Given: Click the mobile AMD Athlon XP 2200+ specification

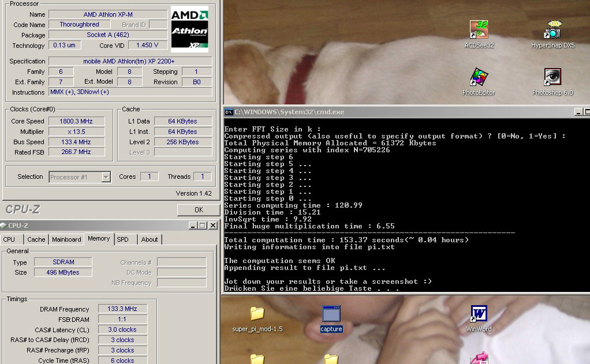Looking at the screenshot, I should coord(130,61).
